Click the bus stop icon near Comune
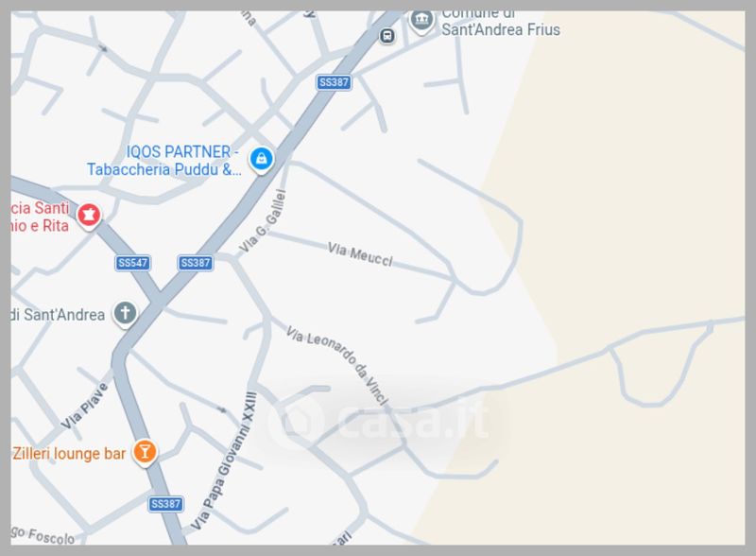756x556 pixels. tap(387, 36)
